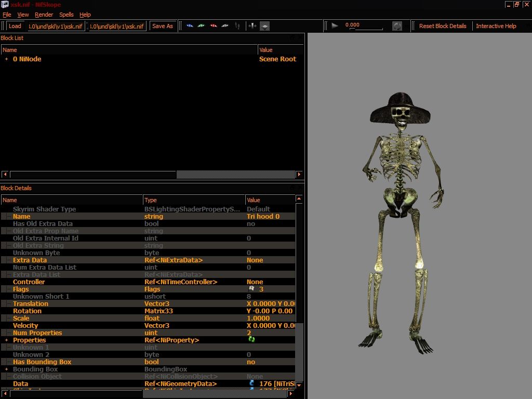Open Interactive Help

tap(496, 26)
